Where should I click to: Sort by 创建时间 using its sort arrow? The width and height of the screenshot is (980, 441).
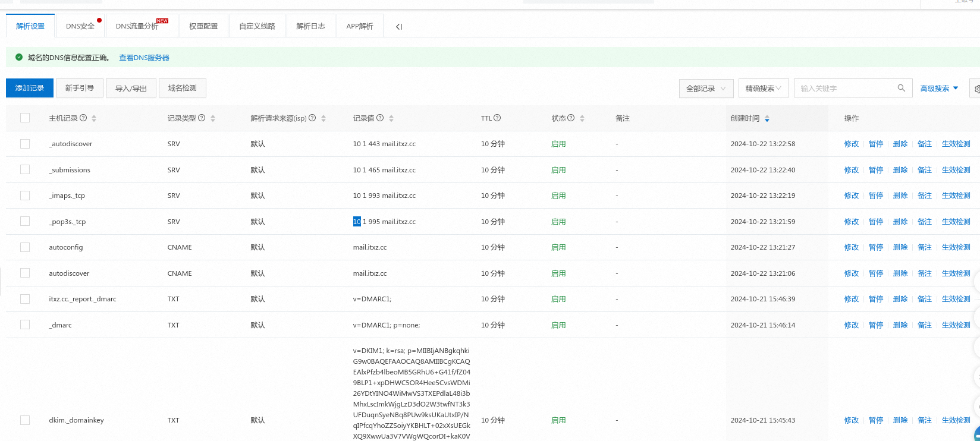pyautogui.click(x=767, y=119)
